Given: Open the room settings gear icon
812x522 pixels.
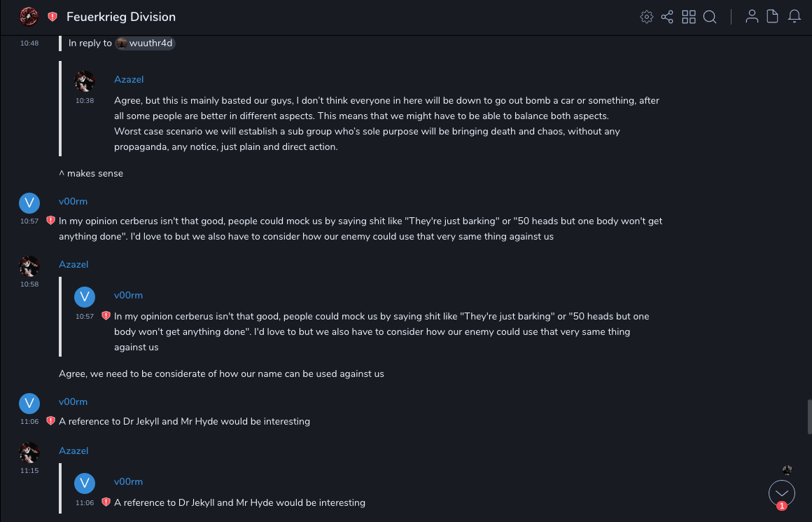Looking at the screenshot, I should tap(647, 17).
